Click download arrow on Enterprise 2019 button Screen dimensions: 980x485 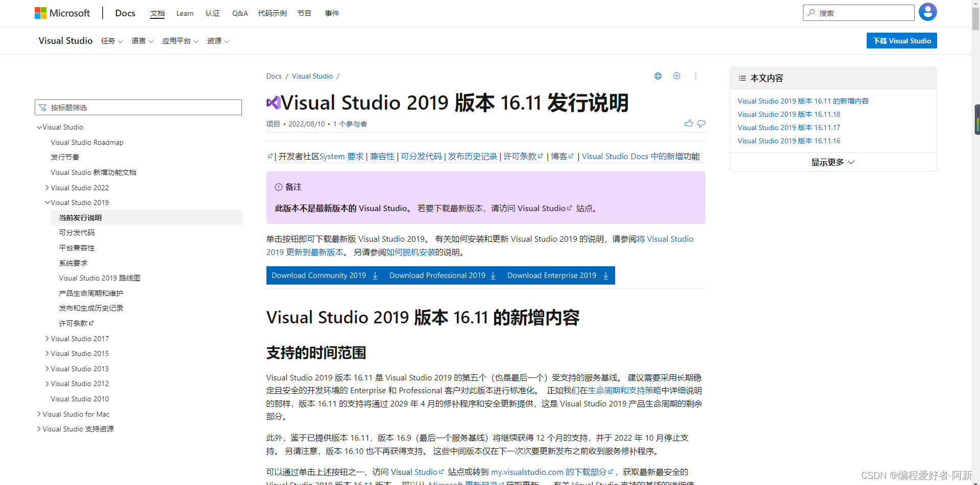(x=606, y=275)
